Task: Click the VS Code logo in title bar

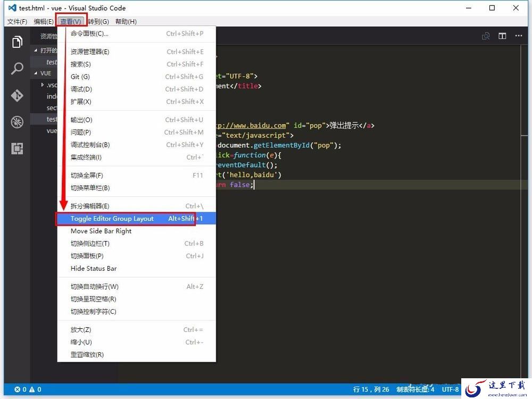Action: pyautogui.click(x=12, y=8)
